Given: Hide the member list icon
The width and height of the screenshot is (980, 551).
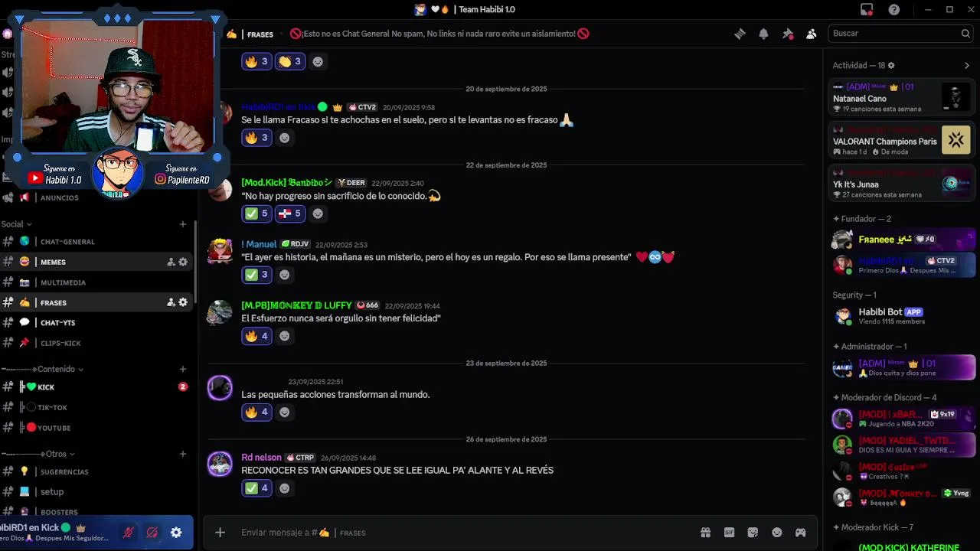Looking at the screenshot, I should (x=811, y=34).
